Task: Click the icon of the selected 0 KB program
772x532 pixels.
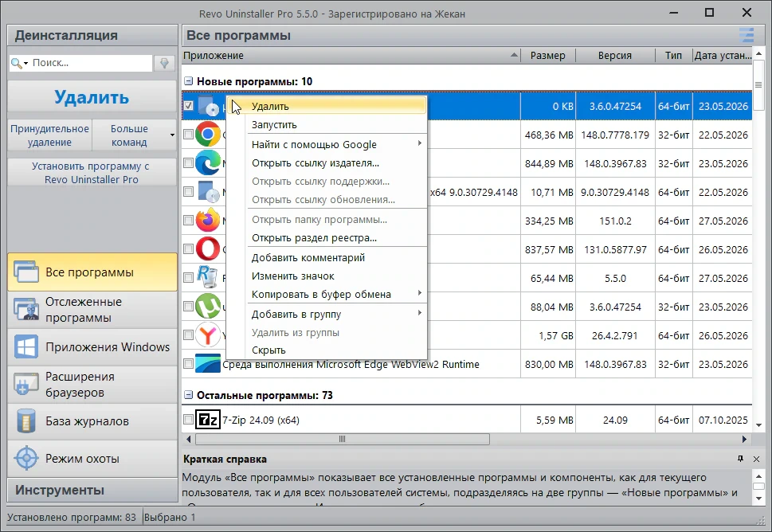Action: tap(208, 106)
